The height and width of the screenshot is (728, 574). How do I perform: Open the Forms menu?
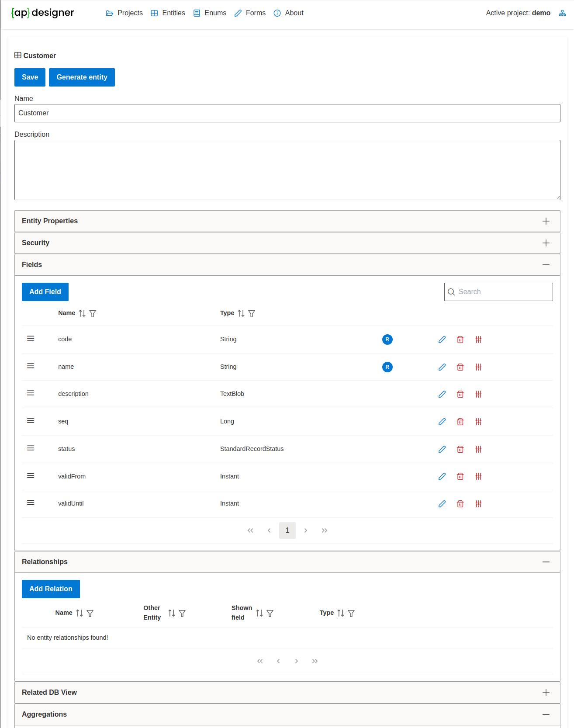click(x=250, y=13)
